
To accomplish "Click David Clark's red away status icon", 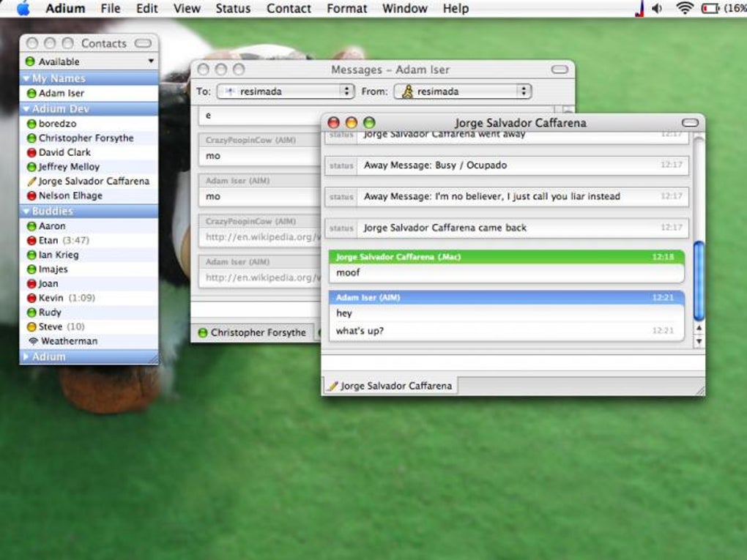I will coord(31,153).
